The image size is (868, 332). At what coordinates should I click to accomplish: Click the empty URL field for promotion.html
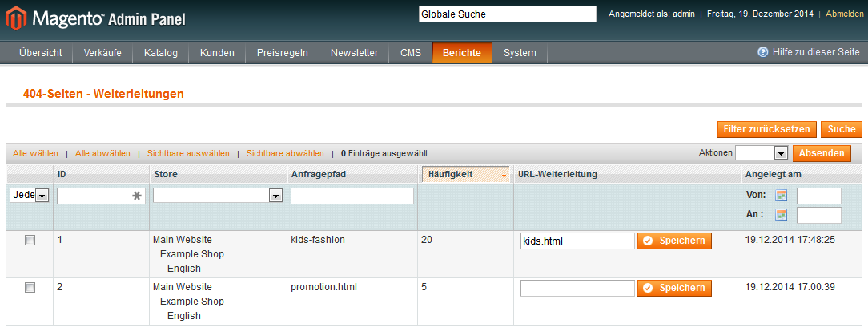pos(577,288)
